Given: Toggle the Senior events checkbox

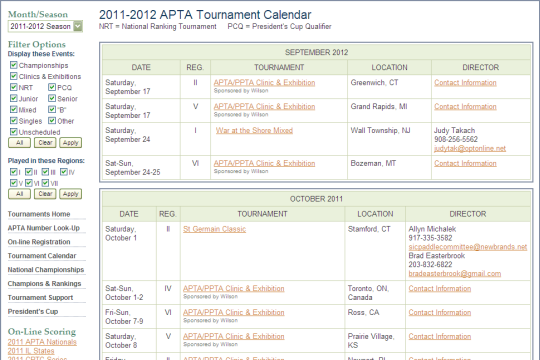Looking at the screenshot, I should pyautogui.click(x=52, y=99).
